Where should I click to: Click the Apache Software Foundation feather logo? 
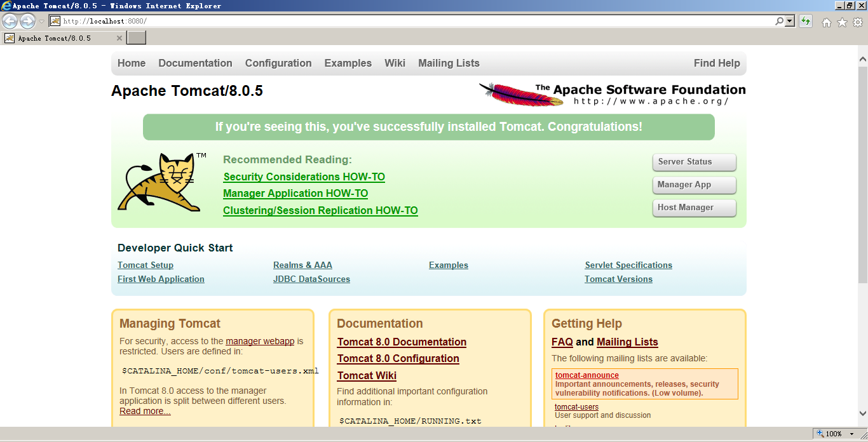(x=612, y=94)
